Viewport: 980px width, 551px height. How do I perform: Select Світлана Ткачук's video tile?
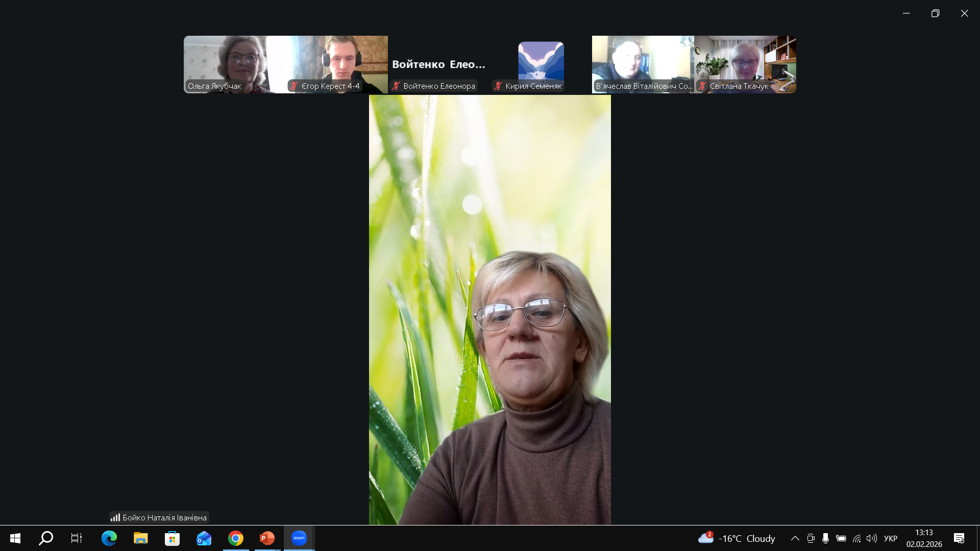(745, 61)
